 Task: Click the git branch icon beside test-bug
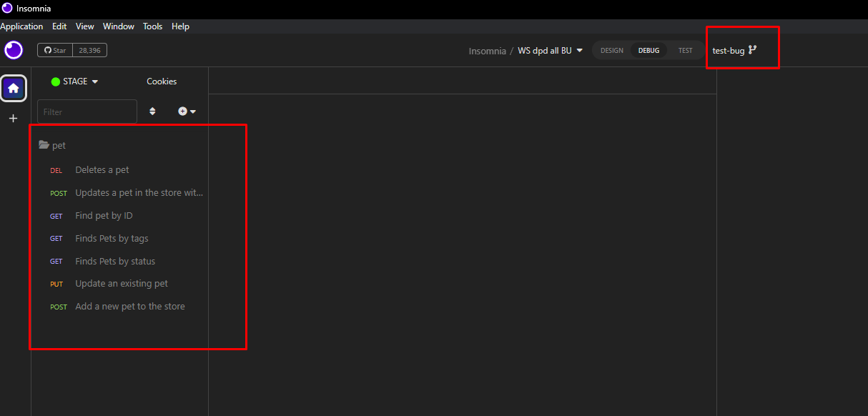click(x=751, y=49)
